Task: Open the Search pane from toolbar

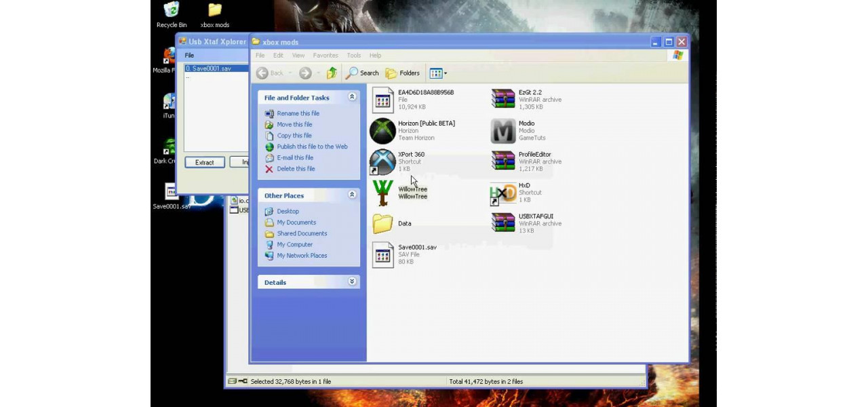Action: click(363, 73)
